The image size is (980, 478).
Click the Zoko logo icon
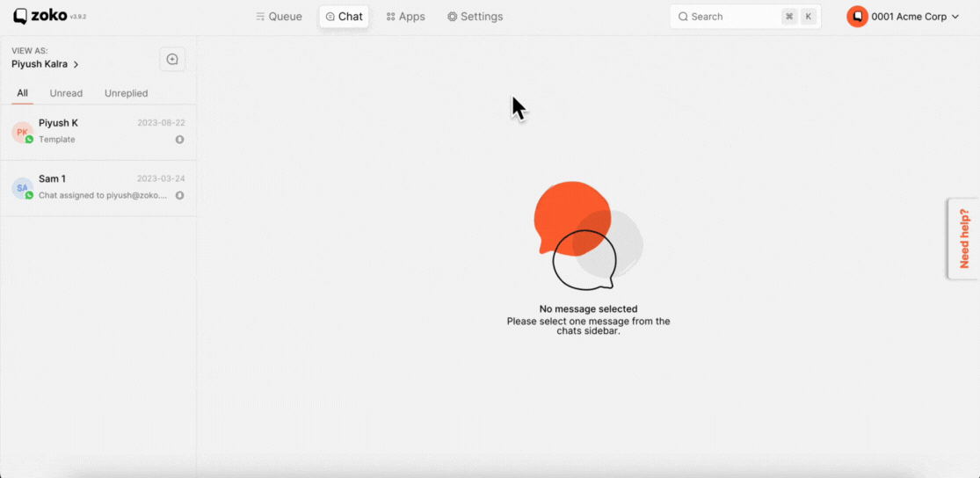(20, 16)
